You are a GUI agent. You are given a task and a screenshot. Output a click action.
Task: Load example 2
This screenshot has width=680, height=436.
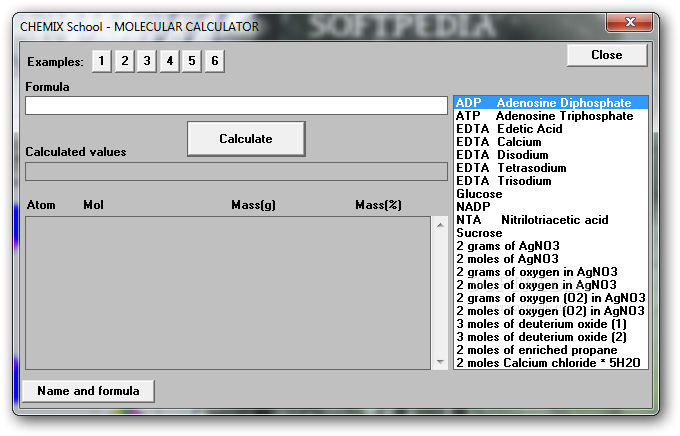point(124,61)
